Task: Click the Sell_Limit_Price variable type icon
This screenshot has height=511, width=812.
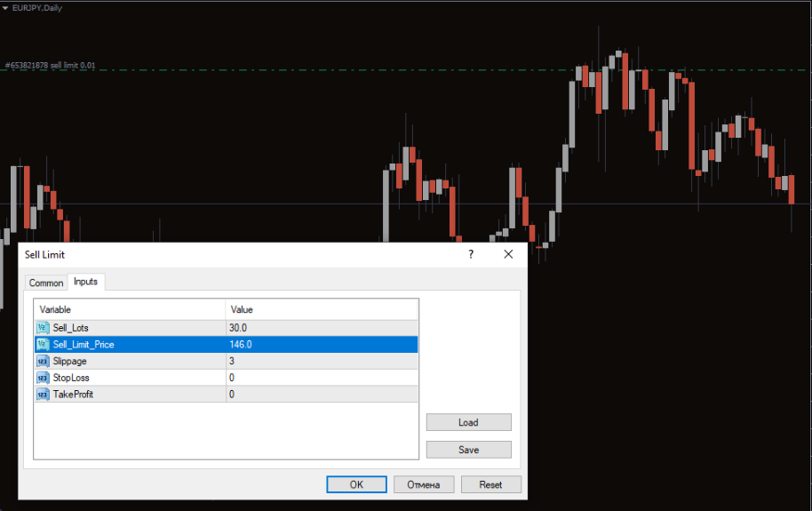Action: [43, 345]
